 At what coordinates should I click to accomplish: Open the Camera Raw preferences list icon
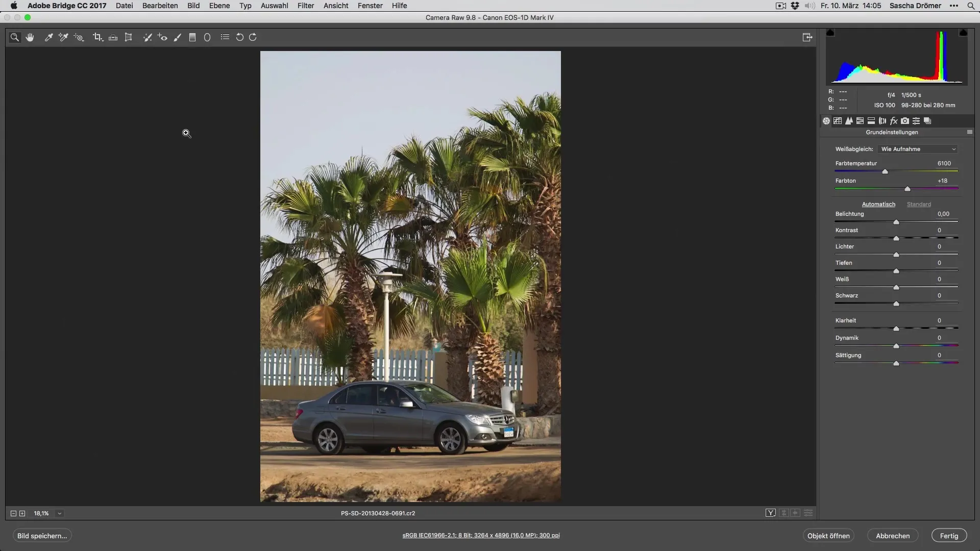pyautogui.click(x=225, y=37)
